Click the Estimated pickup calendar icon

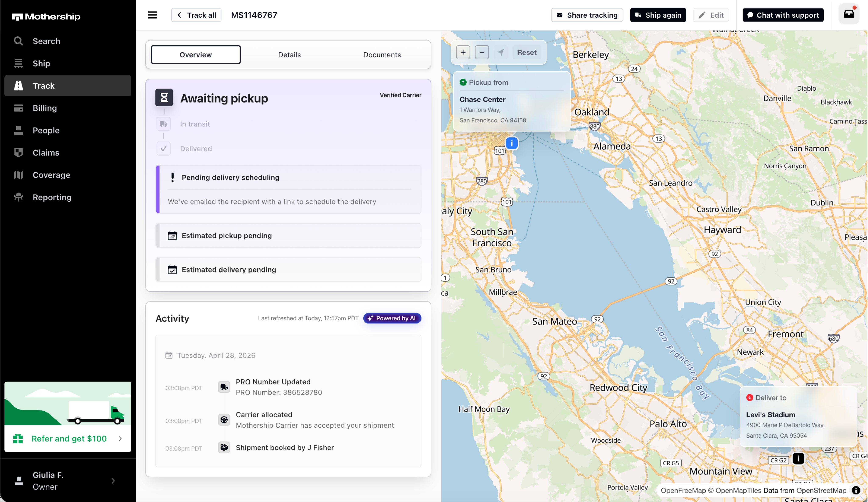pyautogui.click(x=172, y=236)
